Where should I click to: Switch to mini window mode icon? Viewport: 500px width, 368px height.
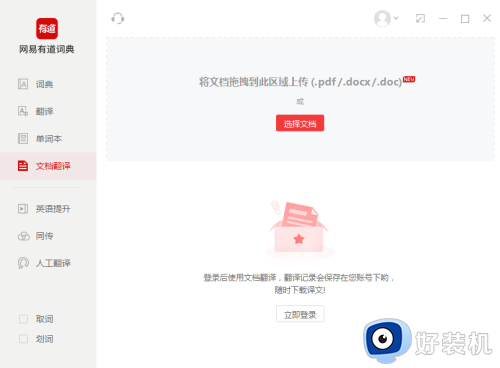[x=420, y=18]
